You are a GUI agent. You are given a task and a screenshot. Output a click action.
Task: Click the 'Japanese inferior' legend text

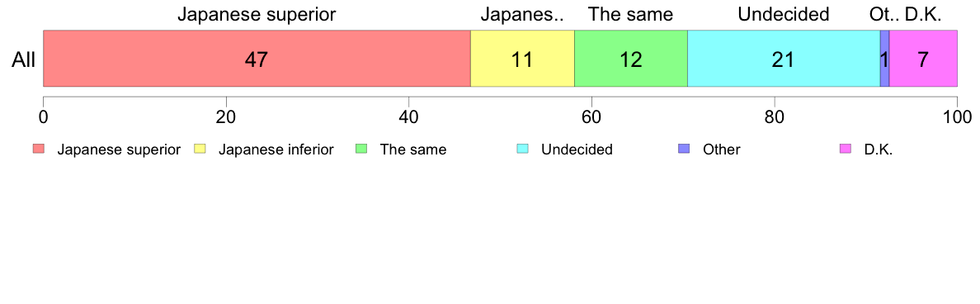(276, 150)
